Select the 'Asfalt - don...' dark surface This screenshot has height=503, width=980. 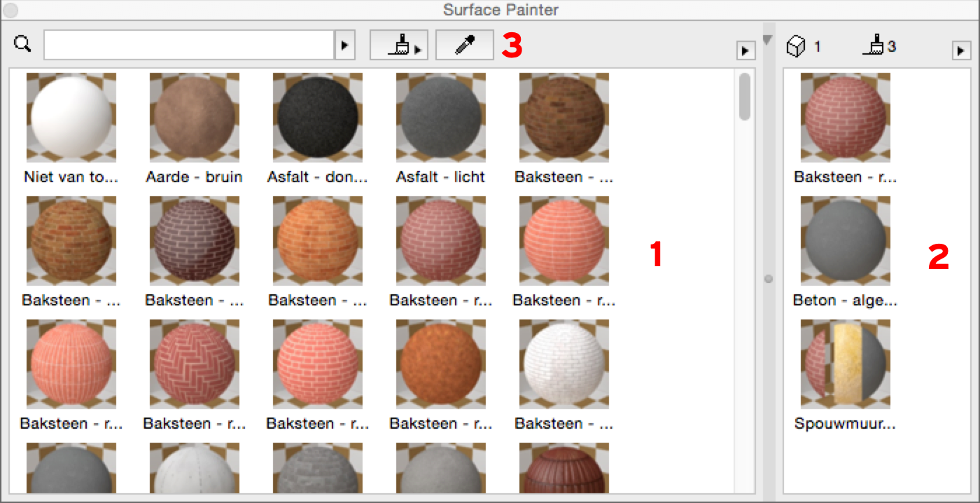click(x=317, y=128)
